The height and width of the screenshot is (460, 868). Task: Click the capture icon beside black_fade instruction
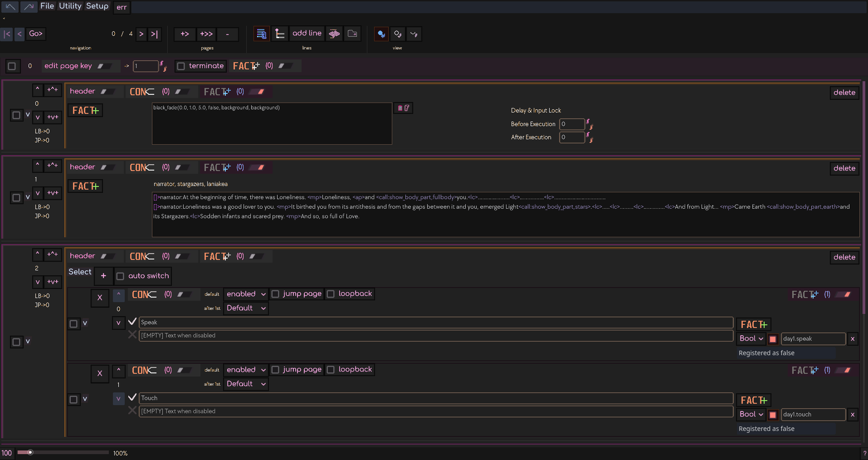point(403,108)
